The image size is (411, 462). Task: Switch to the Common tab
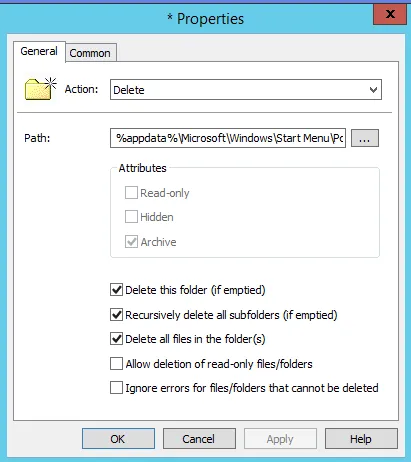tap(90, 53)
